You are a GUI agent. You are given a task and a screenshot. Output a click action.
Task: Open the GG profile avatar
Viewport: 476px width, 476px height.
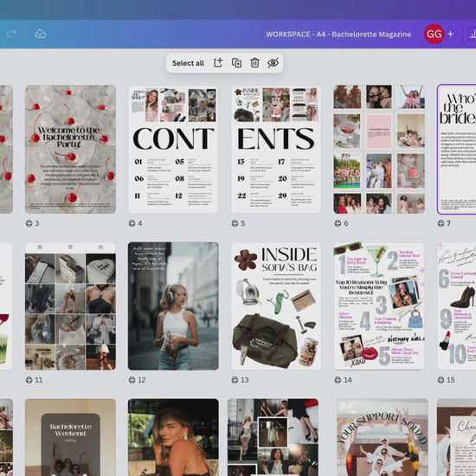[434, 34]
